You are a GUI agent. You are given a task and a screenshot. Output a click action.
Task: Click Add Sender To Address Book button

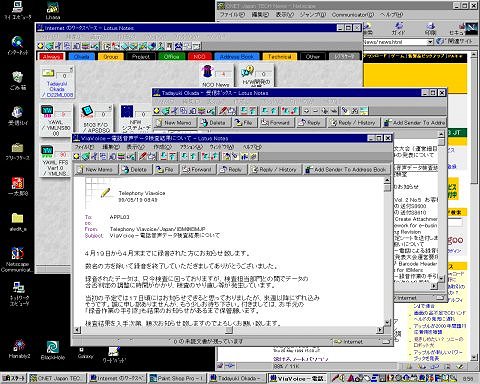tap(346, 169)
